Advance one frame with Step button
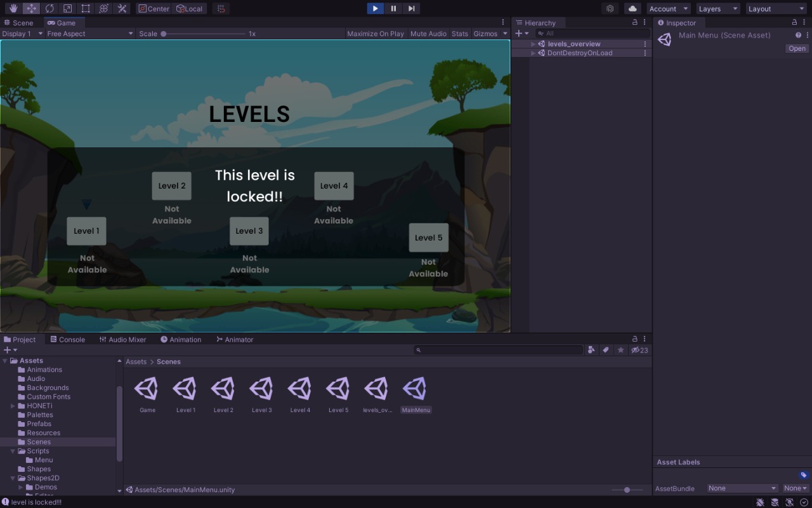This screenshot has width=812, height=508. [411, 8]
